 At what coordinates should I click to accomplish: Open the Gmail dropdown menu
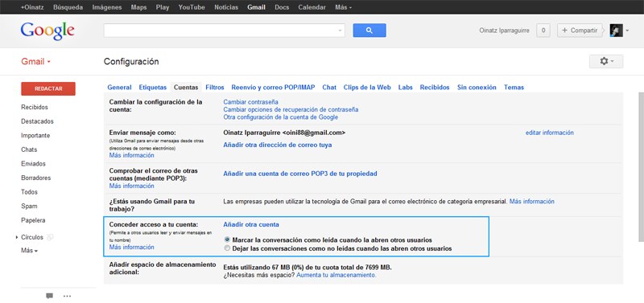[35, 62]
